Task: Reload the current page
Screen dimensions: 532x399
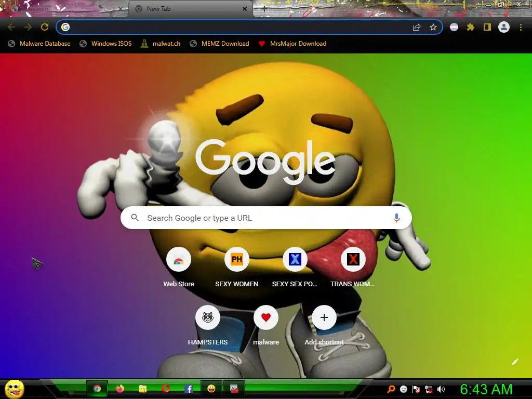Action: [45, 27]
